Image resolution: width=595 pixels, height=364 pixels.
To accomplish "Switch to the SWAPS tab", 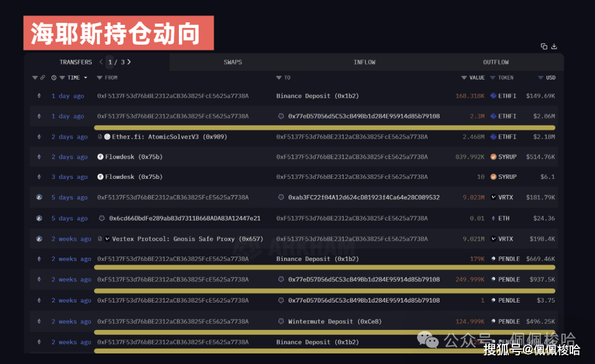I will pyautogui.click(x=233, y=62).
